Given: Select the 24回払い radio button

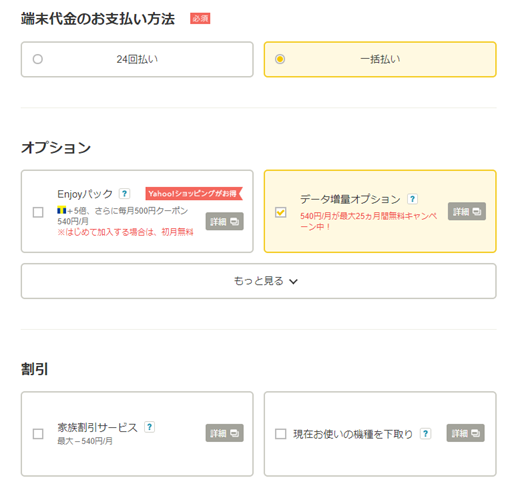Looking at the screenshot, I should (x=38, y=59).
